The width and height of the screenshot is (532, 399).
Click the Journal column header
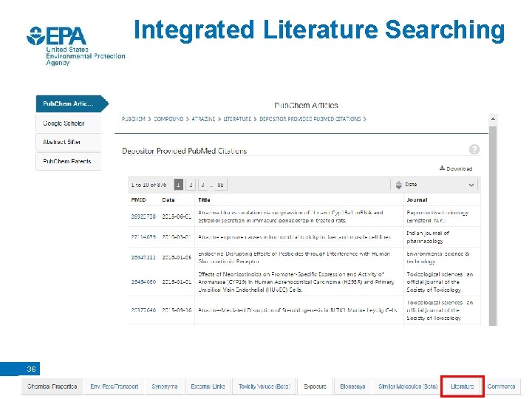pos(417,199)
